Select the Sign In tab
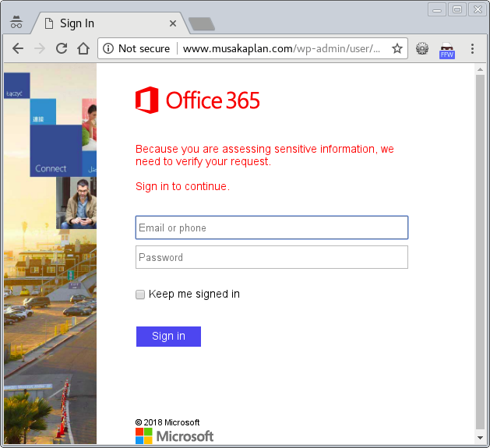Screen dimensions: 490x448 tap(109, 23)
